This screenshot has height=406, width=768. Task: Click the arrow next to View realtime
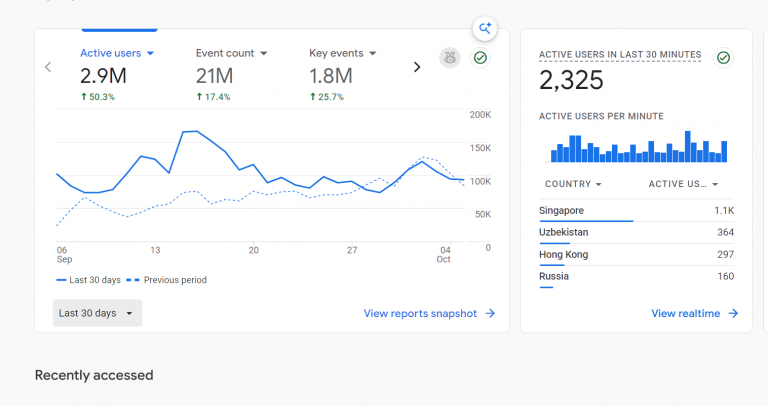(733, 313)
